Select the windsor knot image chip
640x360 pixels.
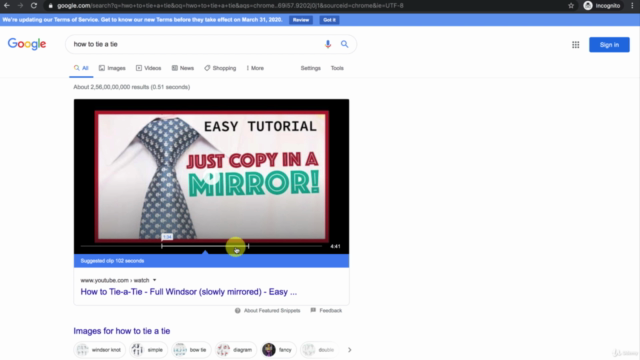click(100, 350)
